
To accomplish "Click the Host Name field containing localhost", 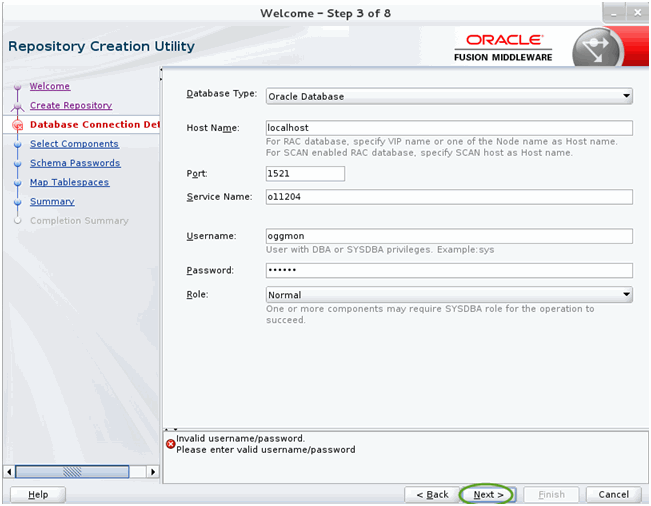I will click(449, 128).
